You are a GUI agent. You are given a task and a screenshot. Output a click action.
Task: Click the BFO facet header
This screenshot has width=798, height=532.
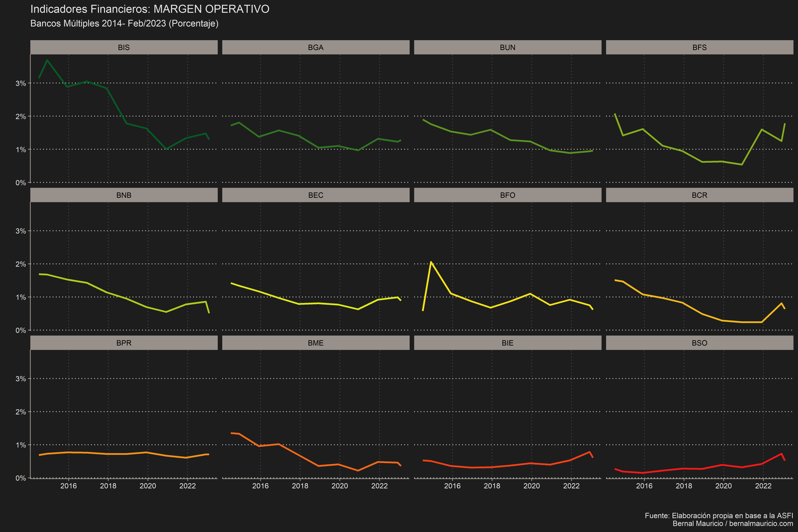[x=508, y=195]
